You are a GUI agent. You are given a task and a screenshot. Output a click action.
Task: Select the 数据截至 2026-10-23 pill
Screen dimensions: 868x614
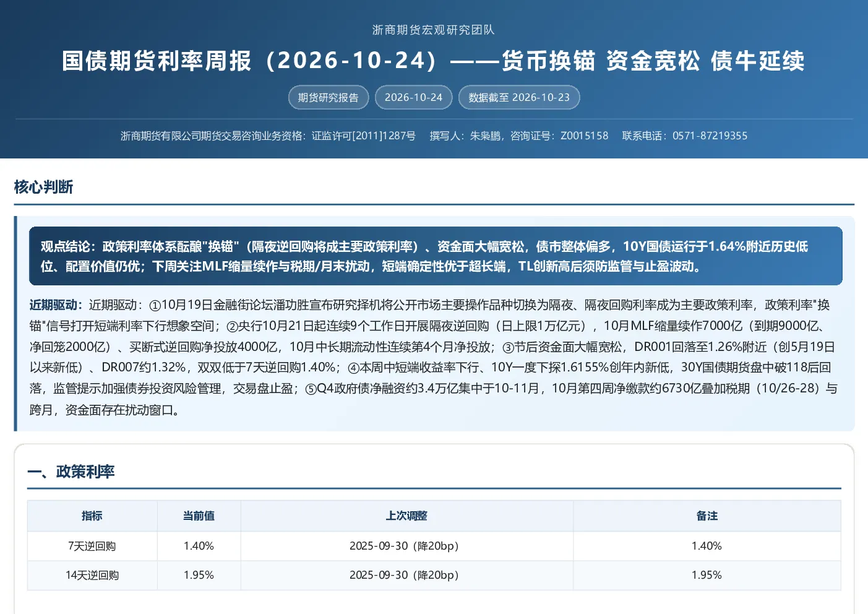click(x=519, y=97)
